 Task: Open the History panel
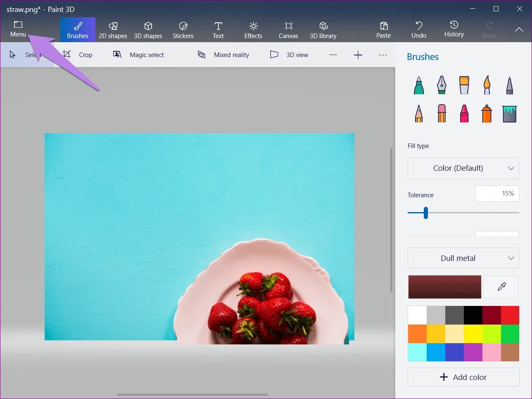[454, 30]
